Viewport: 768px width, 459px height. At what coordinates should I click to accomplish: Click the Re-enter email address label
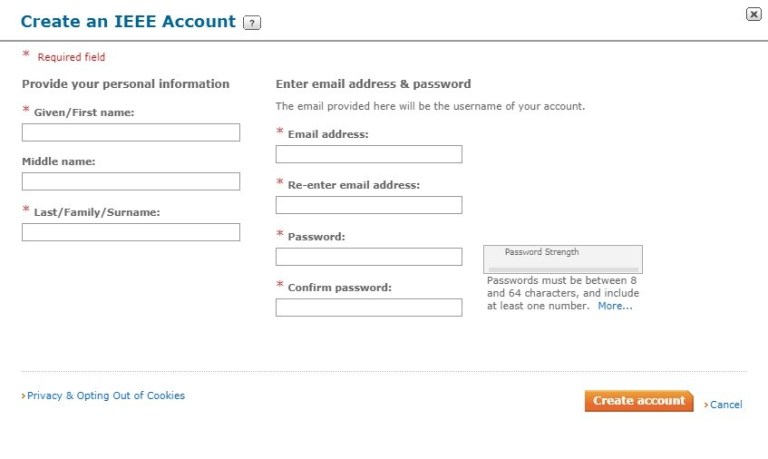pos(353,185)
